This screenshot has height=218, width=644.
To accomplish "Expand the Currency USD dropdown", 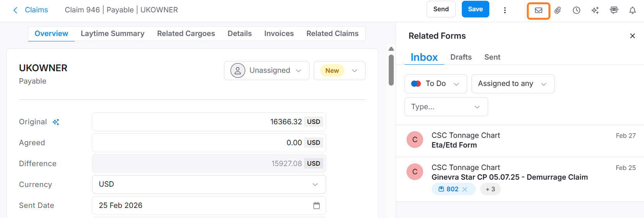I will [x=209, y=184].
